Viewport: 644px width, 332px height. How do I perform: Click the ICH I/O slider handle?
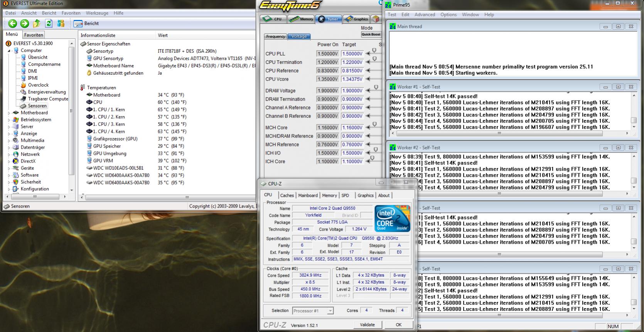coord(376,150)
